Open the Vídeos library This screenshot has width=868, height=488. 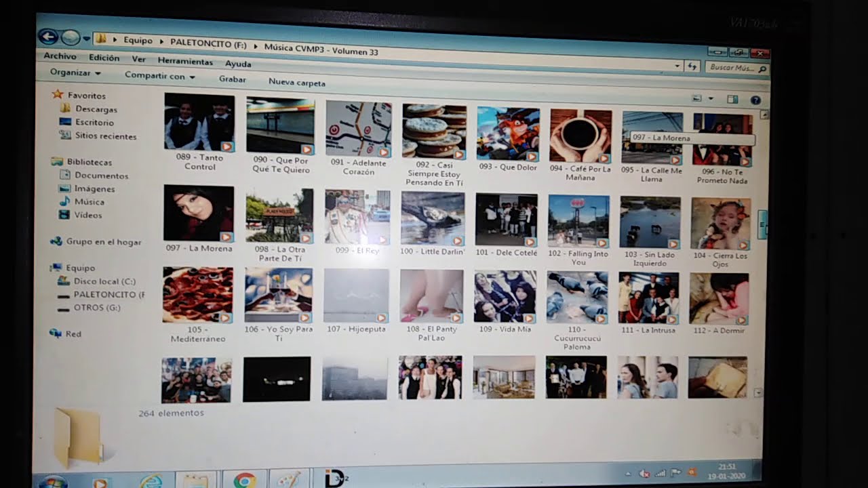tap(88, 216)
